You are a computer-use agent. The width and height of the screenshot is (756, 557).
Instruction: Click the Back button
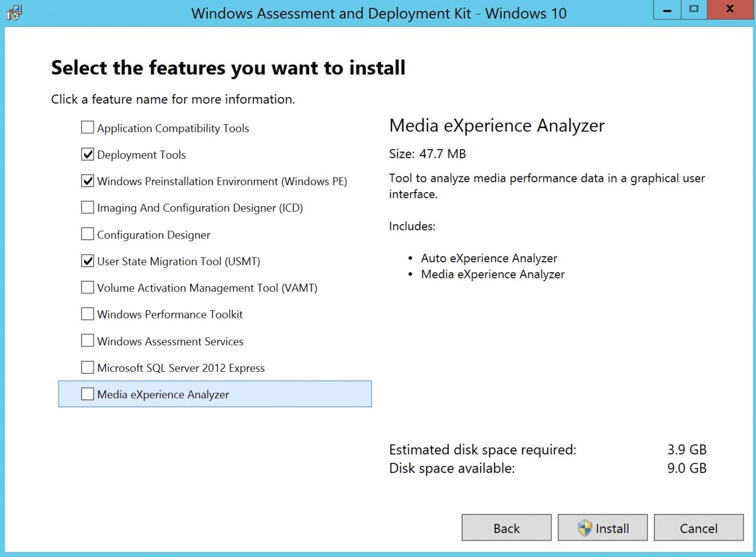tap(506, 528)
